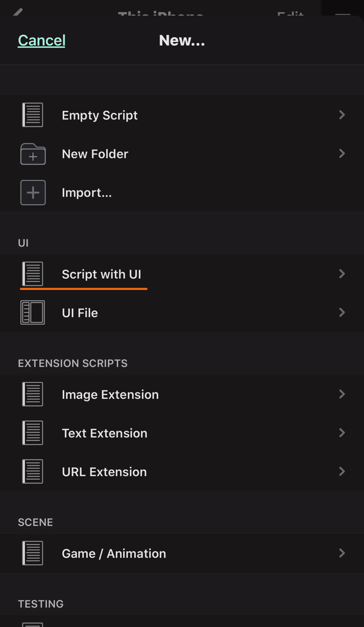Tap the Import... option label
The width and height of the screenshot is (364, 627).
click(87, 193)
